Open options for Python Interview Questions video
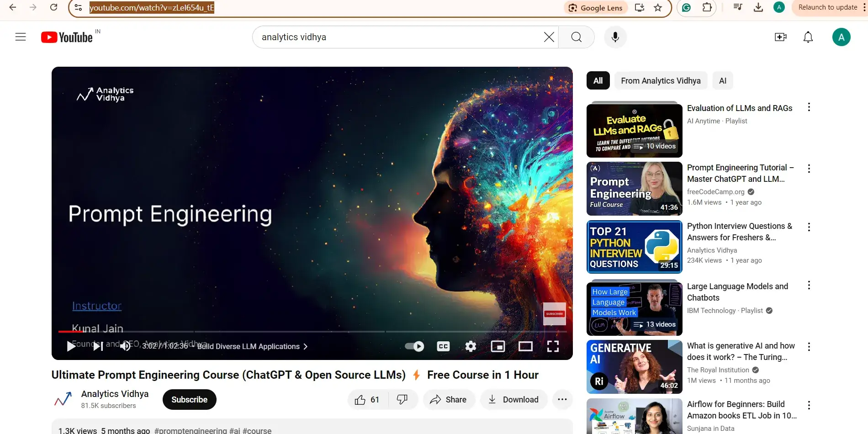Image resolution: width=868 pixels, height=434 pixels. click(809, 227)
